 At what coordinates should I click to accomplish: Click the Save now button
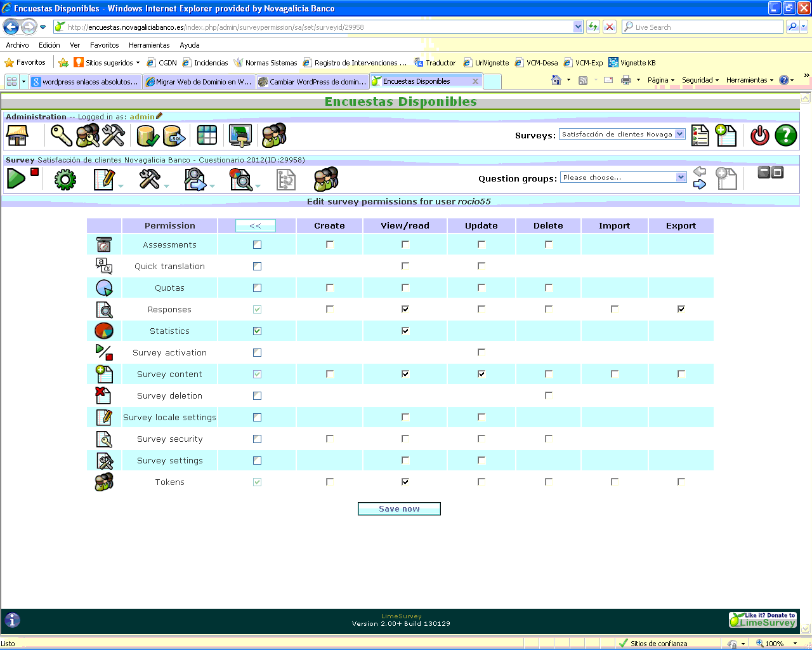pyautogui.click(x=399, y=508)
